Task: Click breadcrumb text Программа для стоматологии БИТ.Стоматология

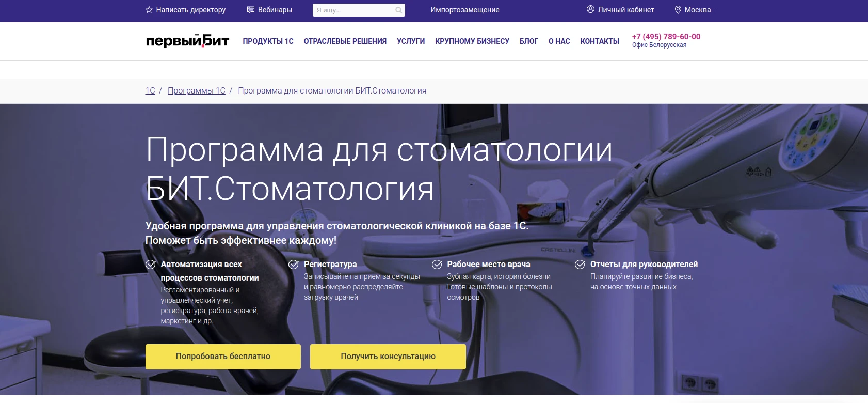Action: coord(332,91)
